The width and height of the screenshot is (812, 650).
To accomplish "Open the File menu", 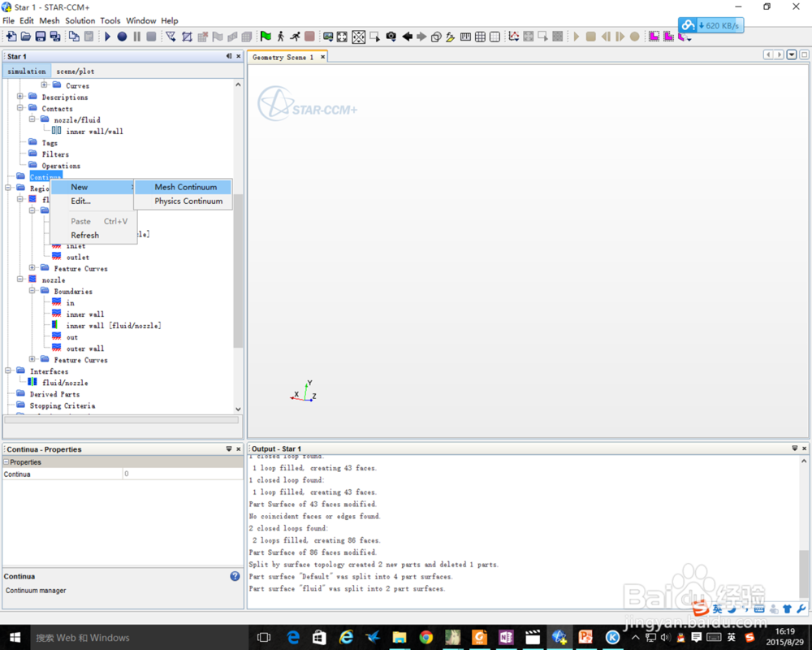I will 8,21.
